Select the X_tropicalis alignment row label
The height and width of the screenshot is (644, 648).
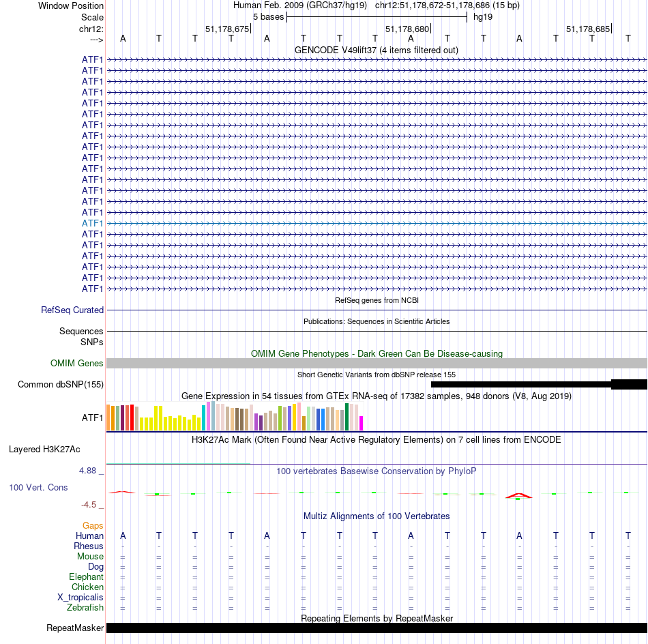pos(80,598)
